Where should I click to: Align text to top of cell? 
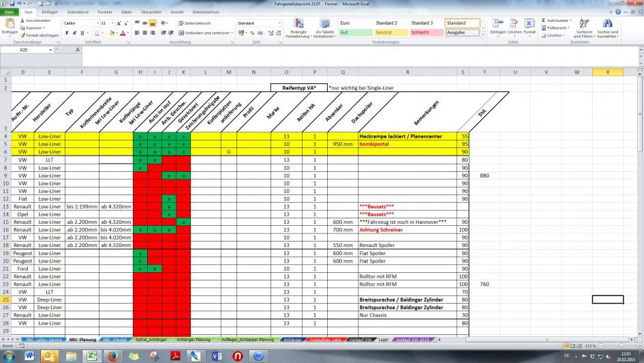137,23
